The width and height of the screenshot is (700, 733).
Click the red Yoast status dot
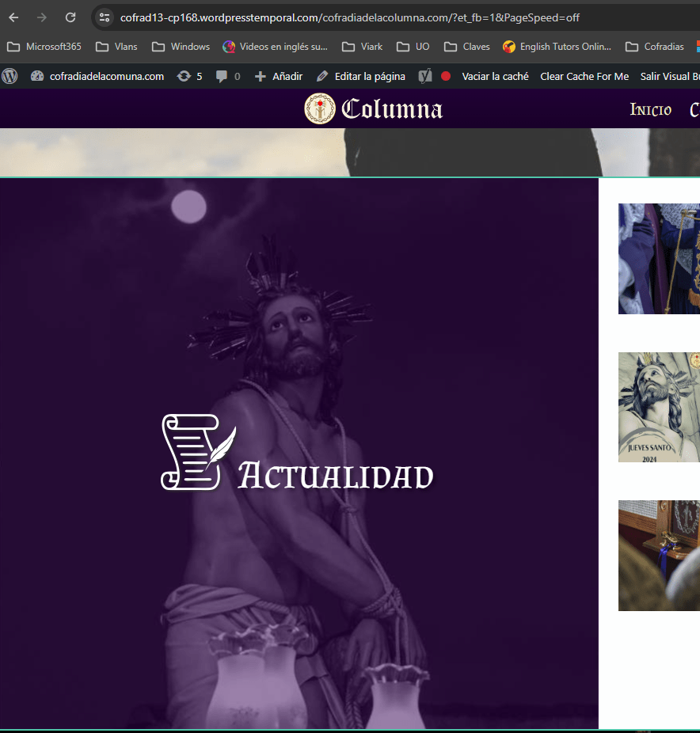[x=446, y=76]
